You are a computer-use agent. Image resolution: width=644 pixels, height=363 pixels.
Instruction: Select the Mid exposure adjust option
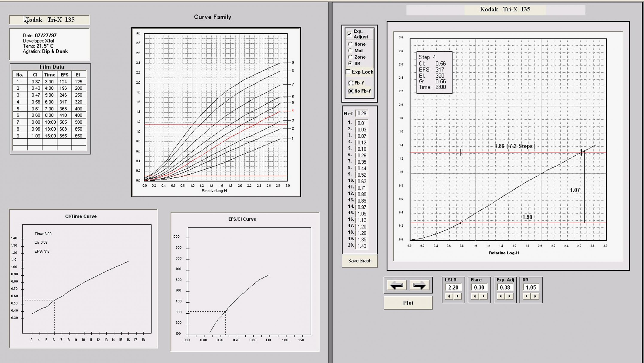pyautogui.click(x=350, y=50)
